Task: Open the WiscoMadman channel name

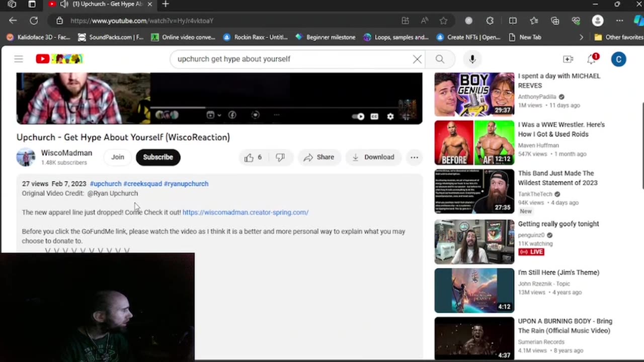Action: click(x=66, y=153)
